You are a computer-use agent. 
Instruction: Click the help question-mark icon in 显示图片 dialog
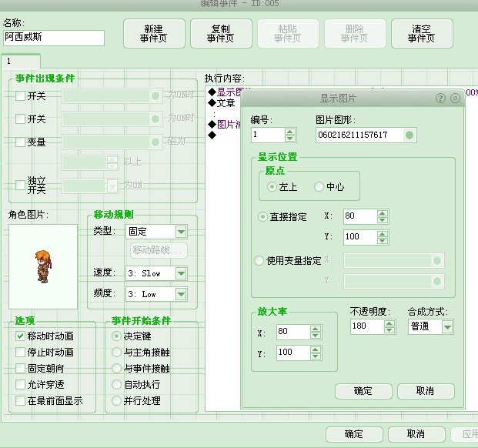coord(440,98)
